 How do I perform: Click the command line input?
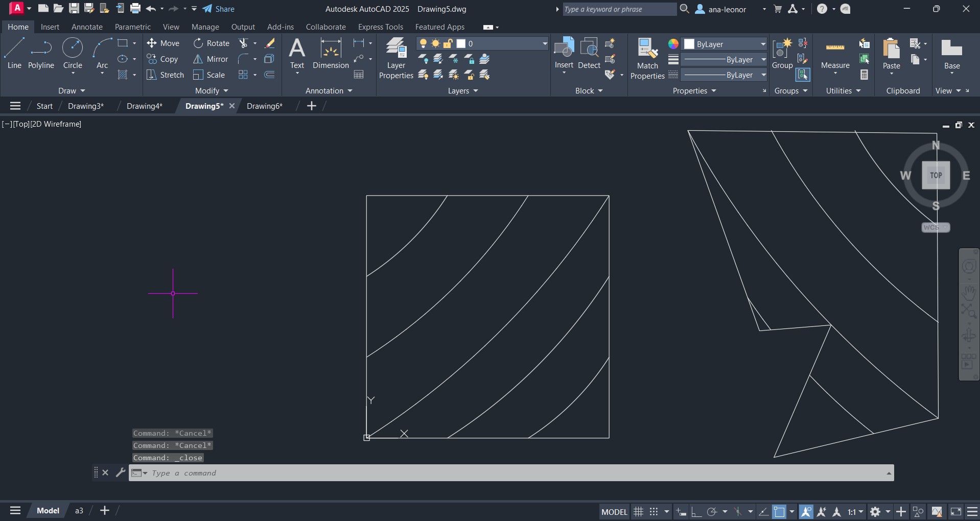511,473
